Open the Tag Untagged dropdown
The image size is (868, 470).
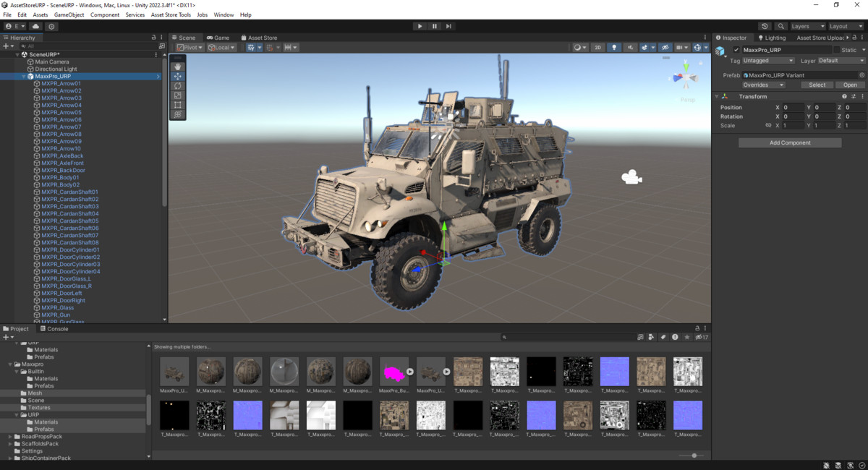click(769, 61)
